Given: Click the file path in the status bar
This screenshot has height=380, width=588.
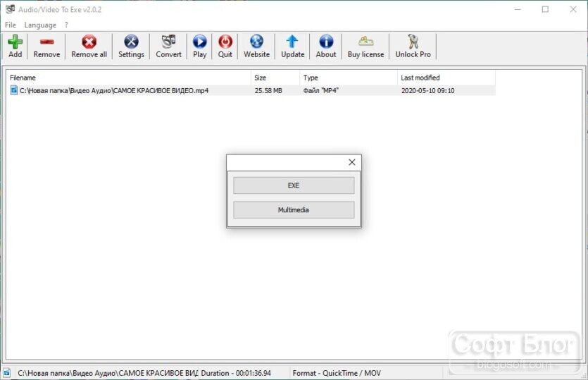Looking at the screenshot, I should pyautogui.click(x=108, y=373).
